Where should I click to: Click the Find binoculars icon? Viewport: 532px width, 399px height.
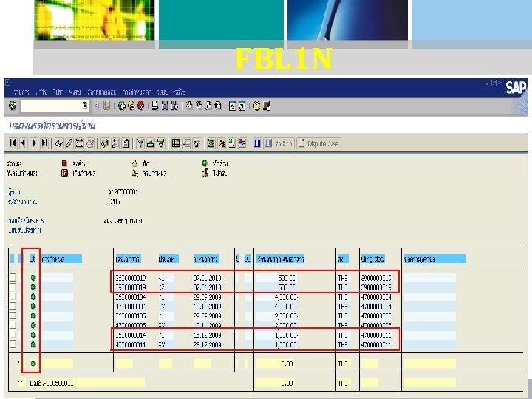[165, 106]
